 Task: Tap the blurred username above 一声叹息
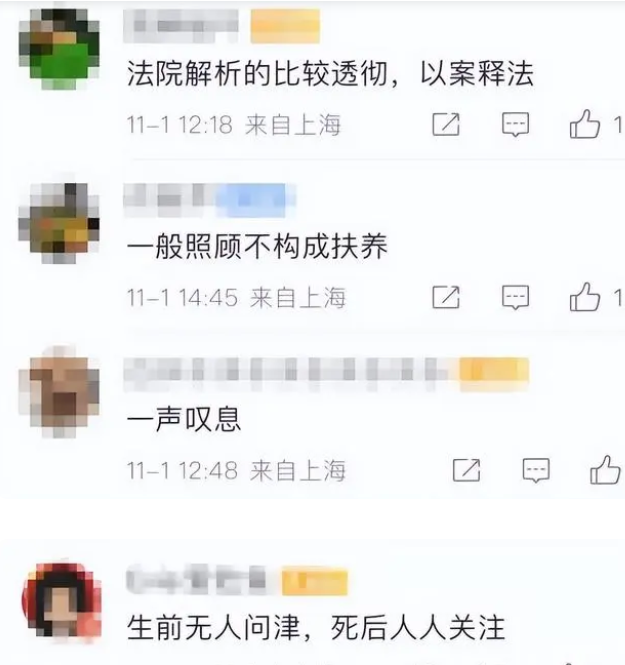[x=291, y=374]
